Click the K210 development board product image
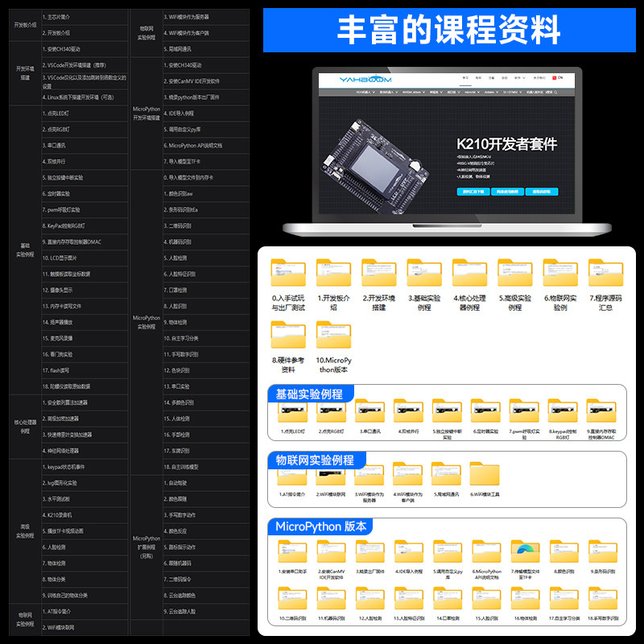The width and height of the screenshot is (644, 644). (374, 167)
